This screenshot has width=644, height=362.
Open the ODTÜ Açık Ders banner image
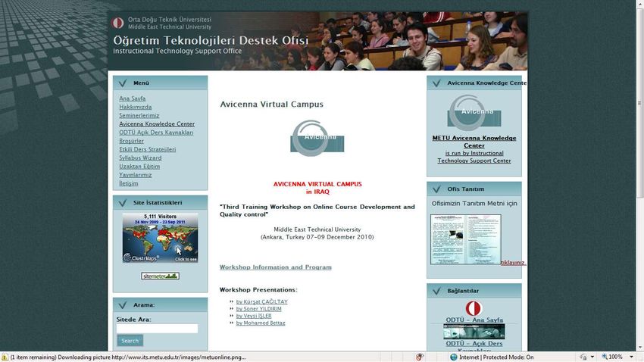coord(474,332)
